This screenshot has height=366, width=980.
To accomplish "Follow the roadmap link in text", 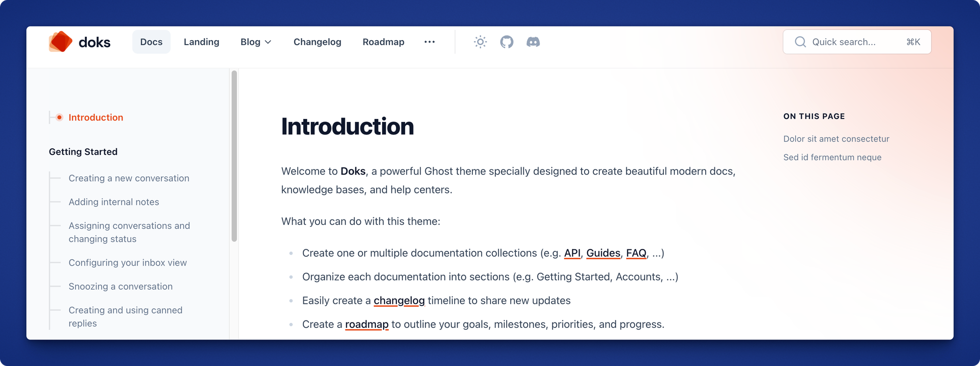I will [367, 324].
